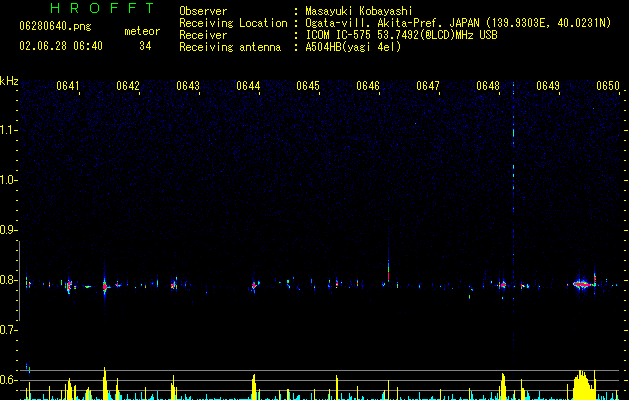Click the Observer label

203,11
